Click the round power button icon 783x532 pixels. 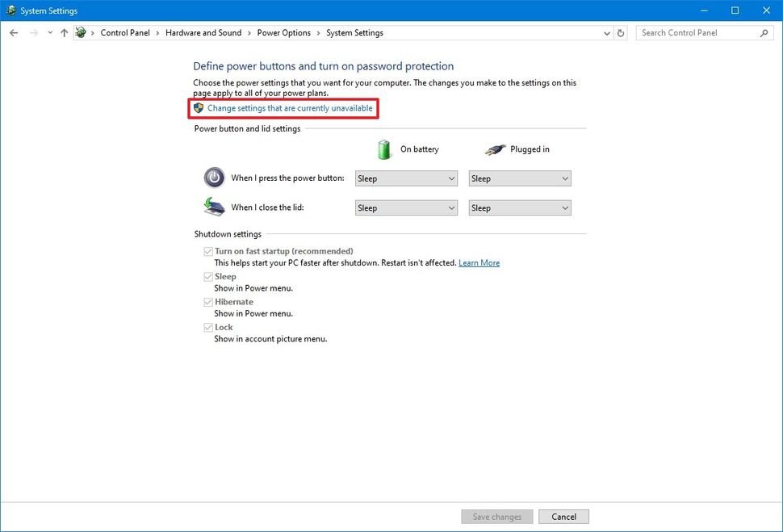click(x=213, y=177)
